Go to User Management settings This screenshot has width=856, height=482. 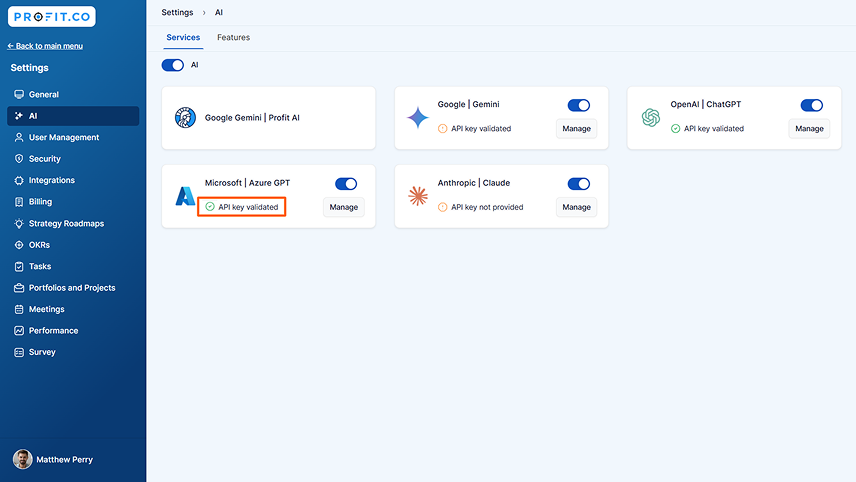pyautogui.click(x=73, y=138)
